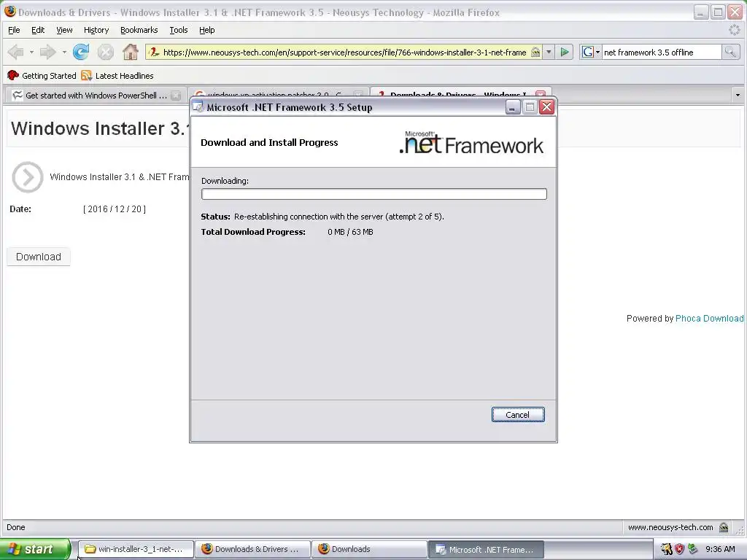Click the green Go arrow next to the address bar
This screenshot has width=747, height=560.
pyautogui.click(x=565, y=52)
